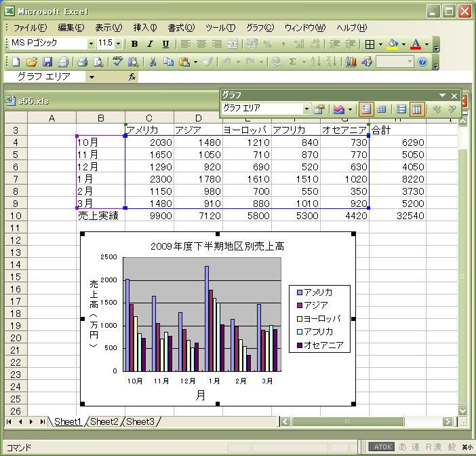
Task: Click the insert function fx button
Action: tap(132, 77)
